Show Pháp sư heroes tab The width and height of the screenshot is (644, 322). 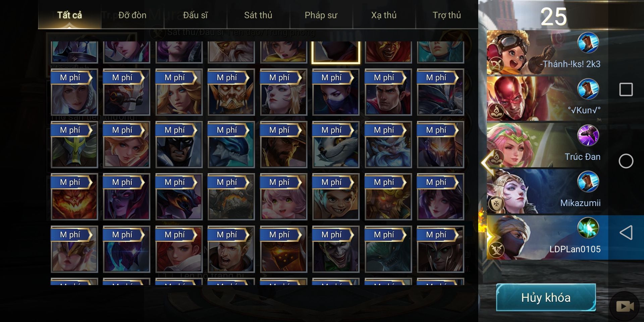point(321,15)
